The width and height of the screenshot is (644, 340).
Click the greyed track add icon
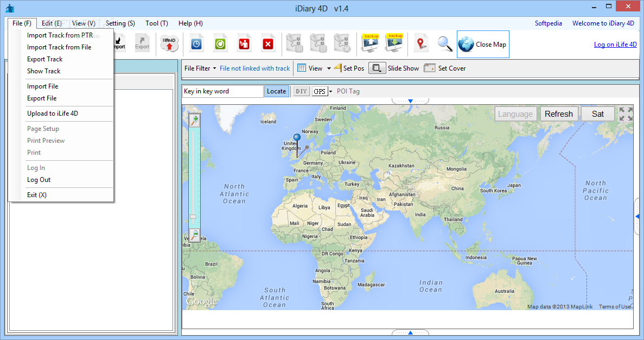coord(295,43)
